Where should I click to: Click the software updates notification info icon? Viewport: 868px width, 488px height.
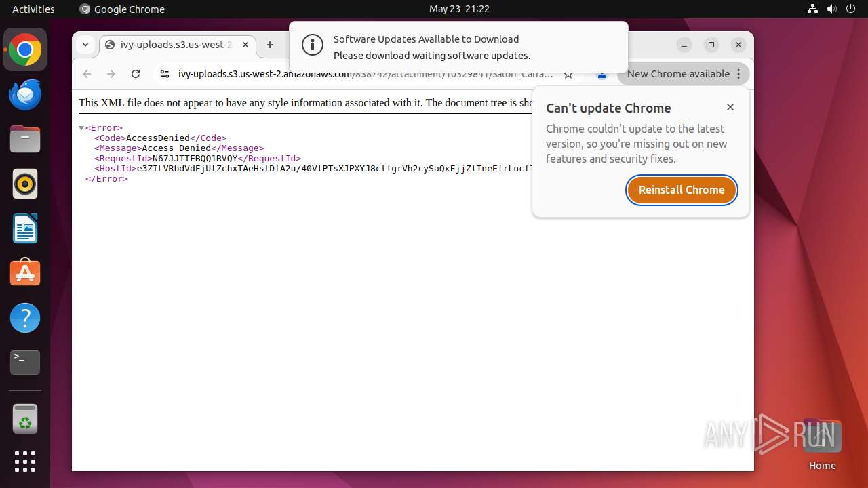[313, 45]
